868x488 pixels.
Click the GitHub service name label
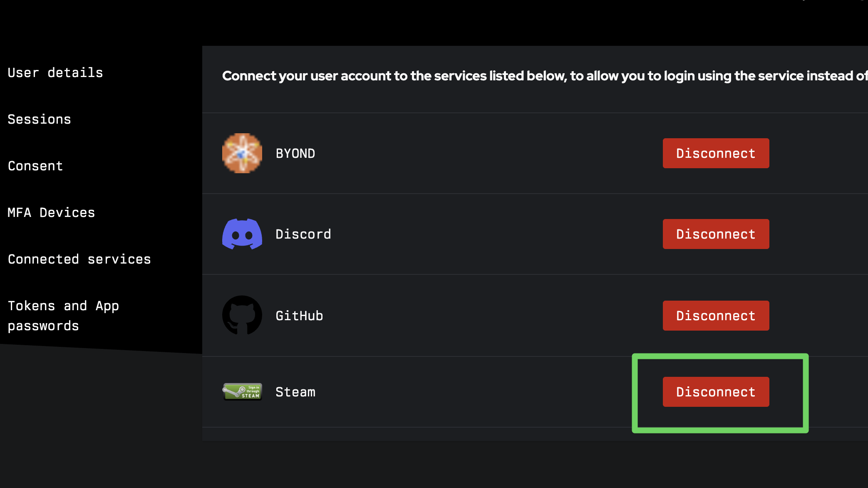tap(299, 316)
